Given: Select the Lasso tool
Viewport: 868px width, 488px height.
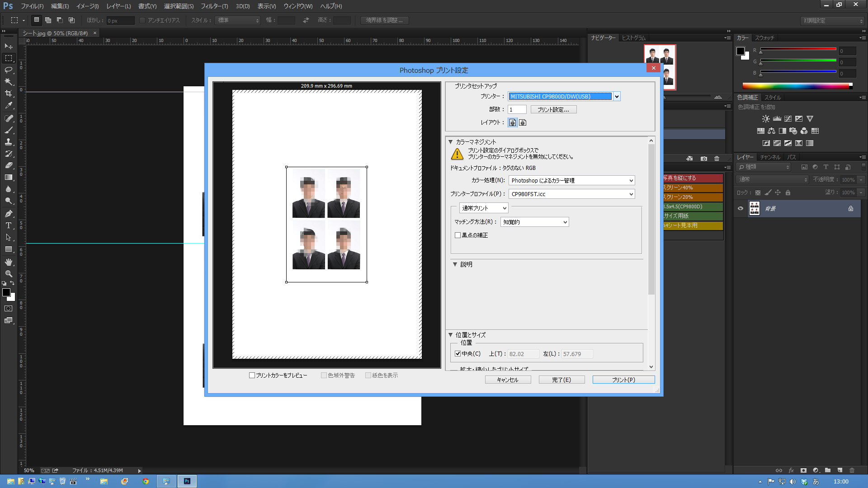Looking at the screenshot, I should coord(9,70).
